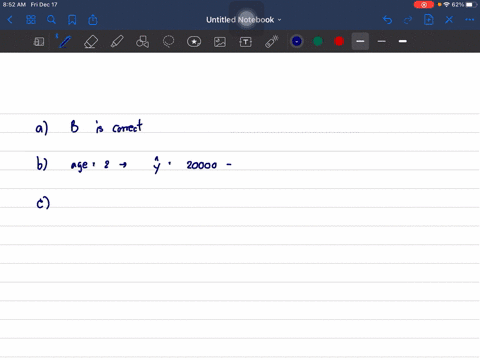Choose the green pen color
The image size is (480, 360).
coord(318,41)
